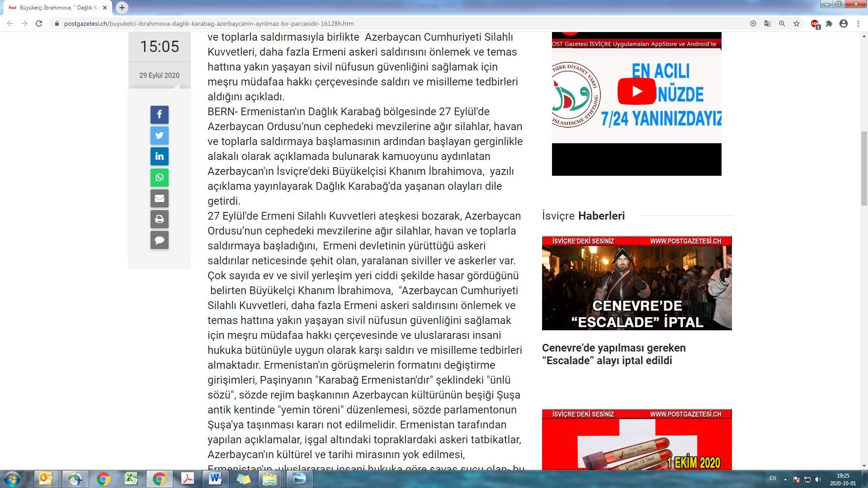This screenshot has height=488, width=868.
Task: Click the 15:05 time text
Action: pyautogui.click(x=159, y=47)
